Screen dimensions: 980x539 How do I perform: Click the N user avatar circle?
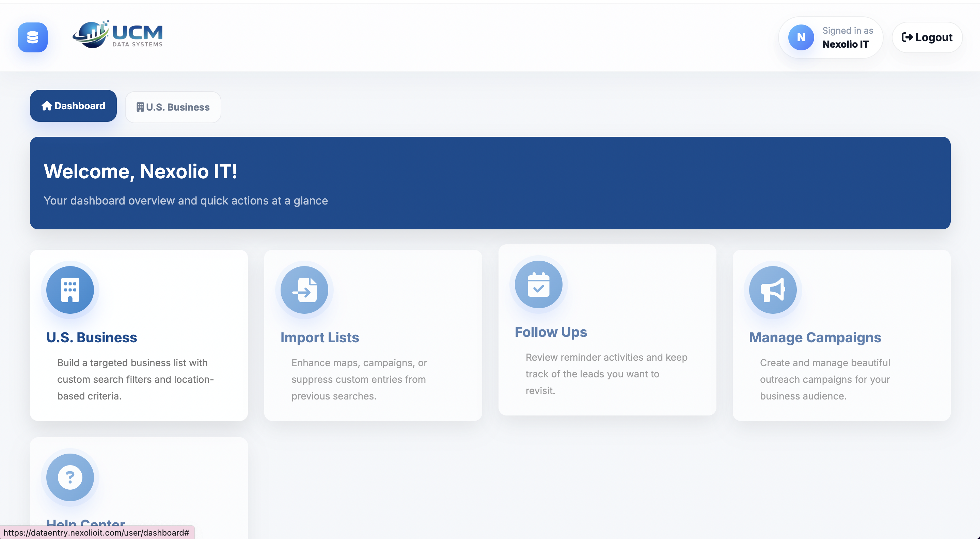801,37
